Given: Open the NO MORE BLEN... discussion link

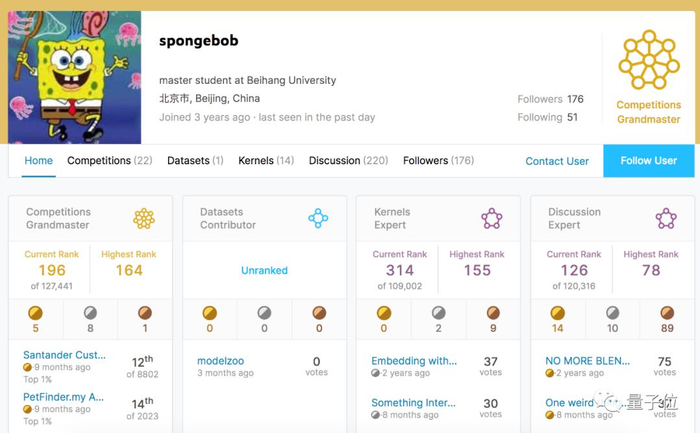Looking at the screenshot, I should 587,361.
